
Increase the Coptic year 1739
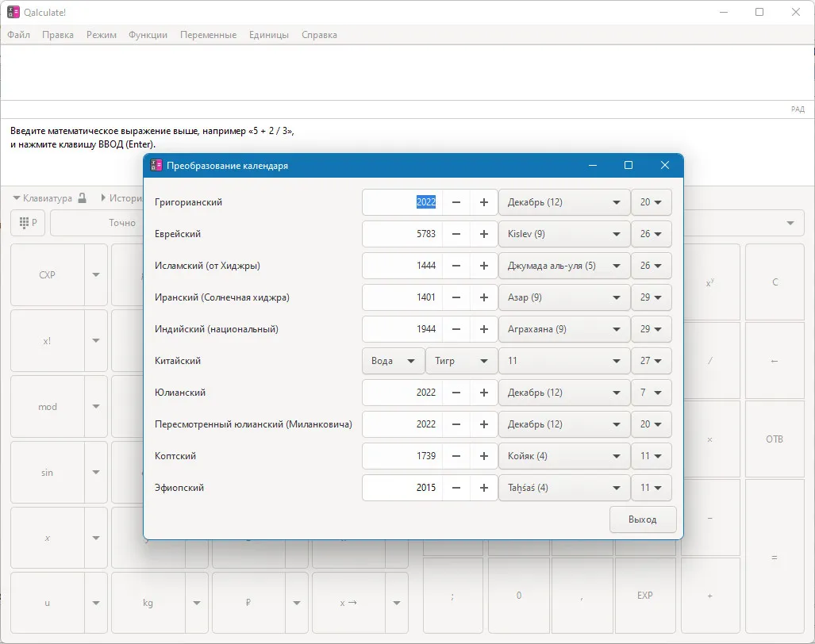483,455
